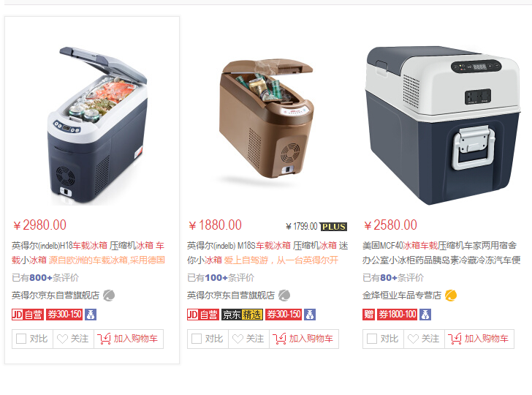The height and width of the screenshot is (395, 532).
Task: Click the blue bean icon under the MCF40 product
Action: [425, 315]
